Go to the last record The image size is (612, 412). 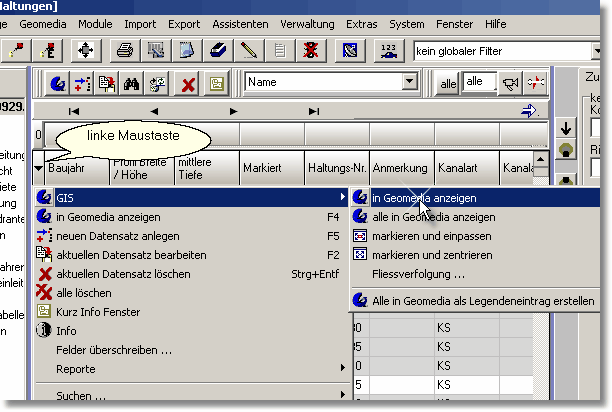[314, 112]
